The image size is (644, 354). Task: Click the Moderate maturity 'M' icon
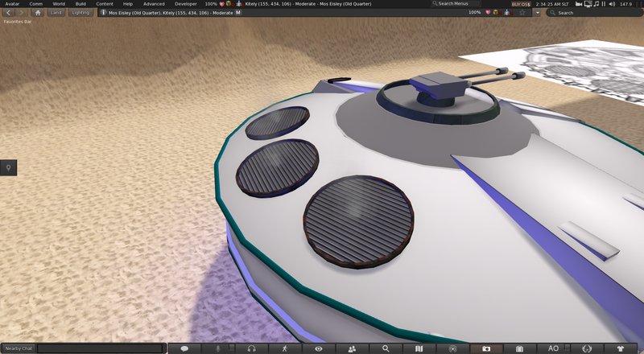tap(238, 13)
